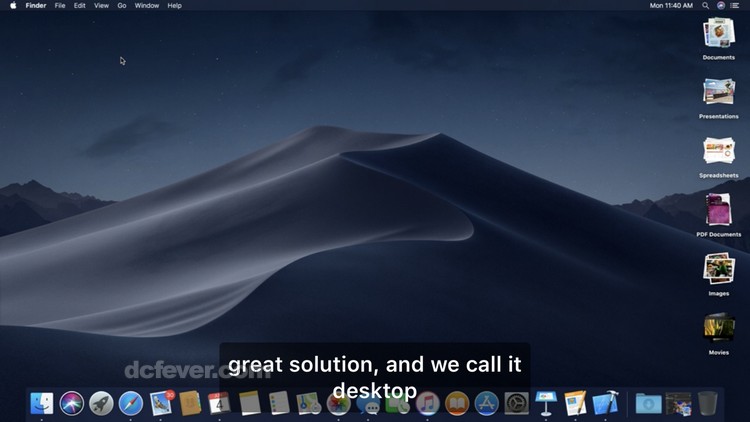Screen dimensions: 750x422
Task: Open the View menu
Action: [101, 6]
